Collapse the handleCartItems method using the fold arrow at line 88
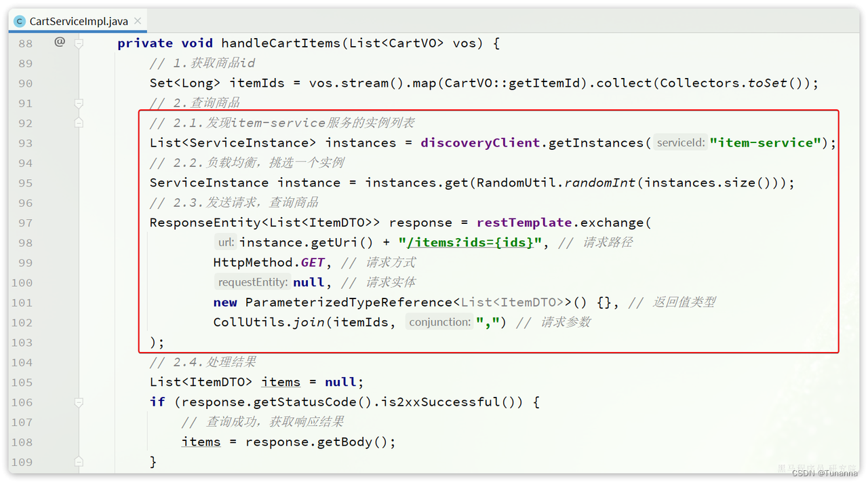The width and height of the screenshot is (868, 483). pos(79,43)
